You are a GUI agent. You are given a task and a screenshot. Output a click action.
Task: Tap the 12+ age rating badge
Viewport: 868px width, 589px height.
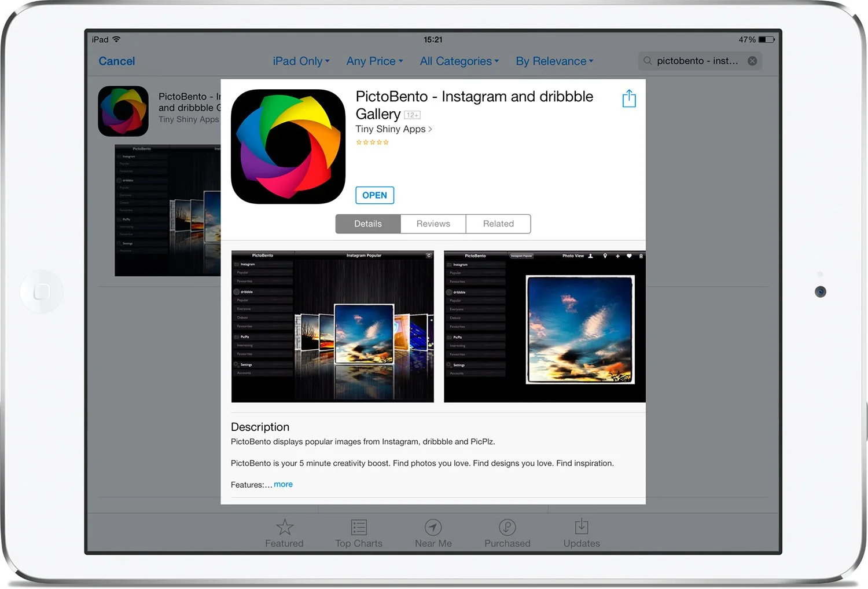412,115
